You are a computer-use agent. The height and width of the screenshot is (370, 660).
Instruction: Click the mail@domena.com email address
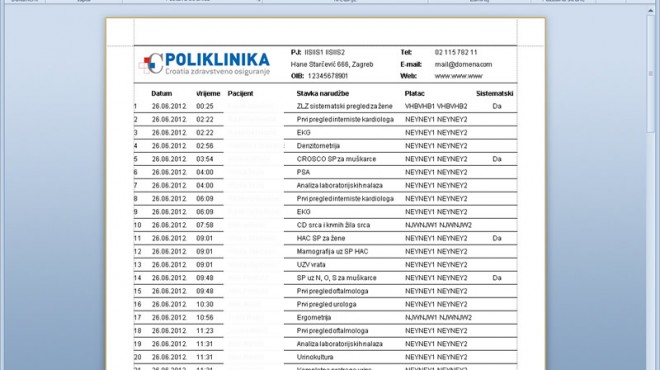(x=463, y=64)
